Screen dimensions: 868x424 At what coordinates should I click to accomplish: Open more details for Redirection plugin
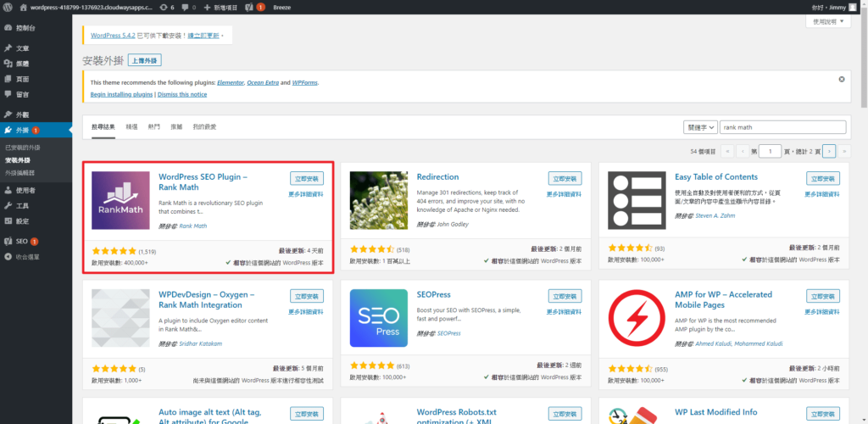(564, 194)
